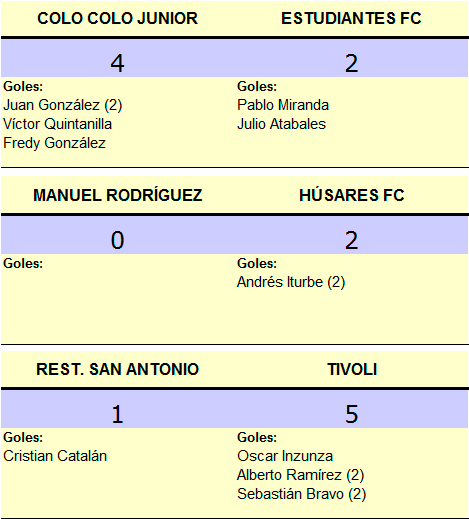Select scorer Sebastián Bravo (2)
This screenshot has width=469, height=519.
click(x=302, y=494)
